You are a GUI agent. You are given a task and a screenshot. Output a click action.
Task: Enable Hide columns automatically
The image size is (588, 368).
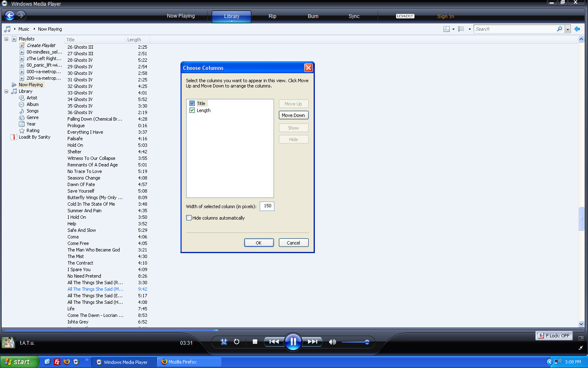pyautogui.click(x=189, y=218)
